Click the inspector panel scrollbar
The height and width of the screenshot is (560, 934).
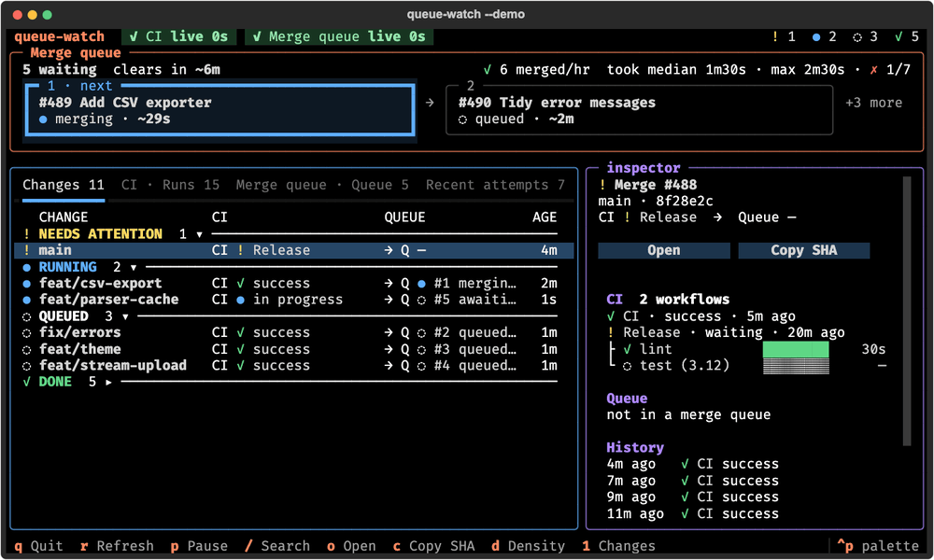point(907,311)
